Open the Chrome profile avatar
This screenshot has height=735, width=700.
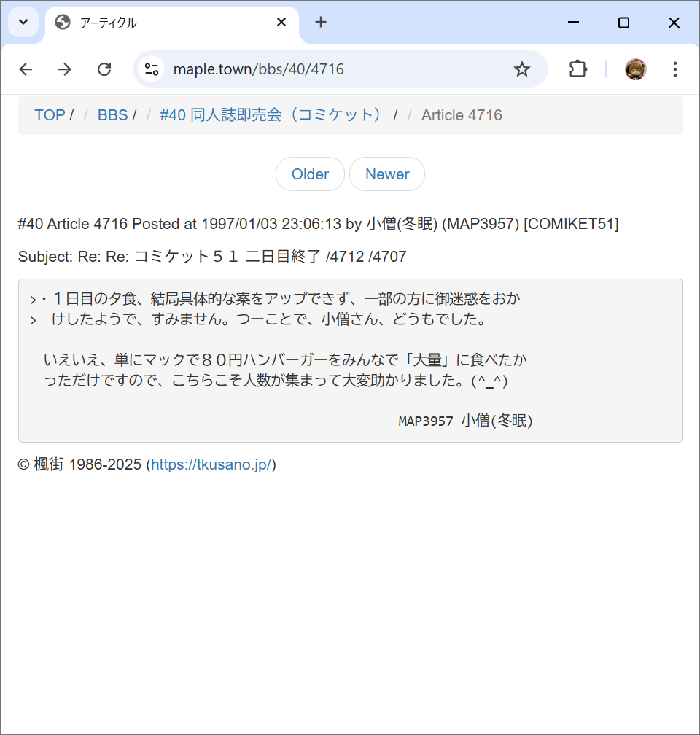(x=635, y=69)
